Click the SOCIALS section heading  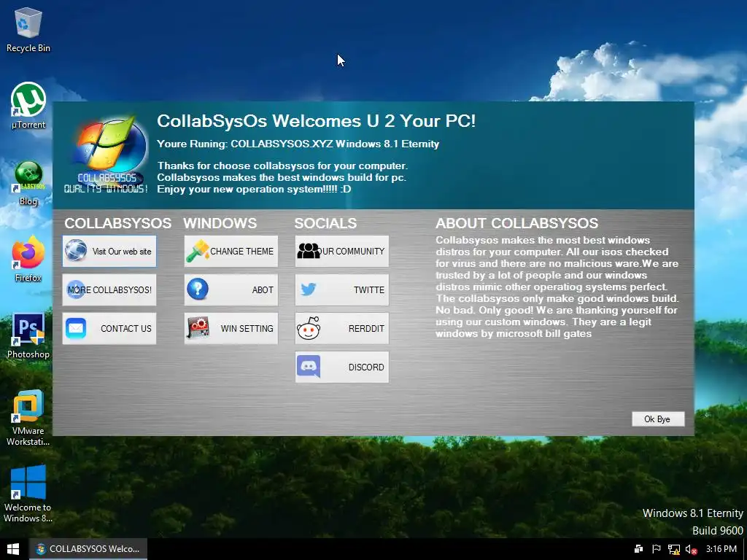click(325, 223)
